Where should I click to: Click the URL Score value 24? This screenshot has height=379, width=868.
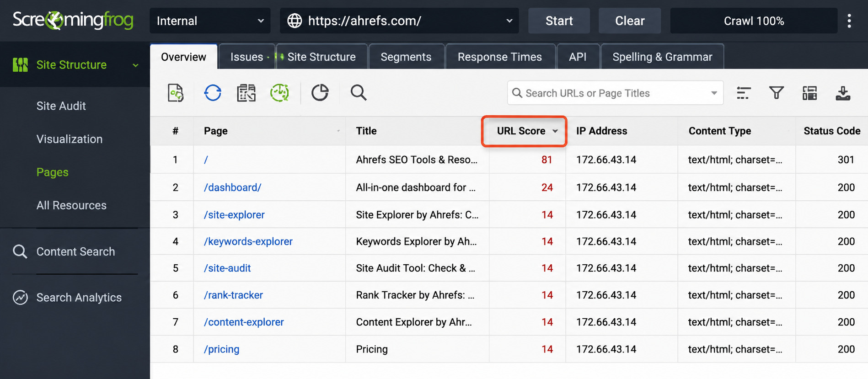(547, 187)
